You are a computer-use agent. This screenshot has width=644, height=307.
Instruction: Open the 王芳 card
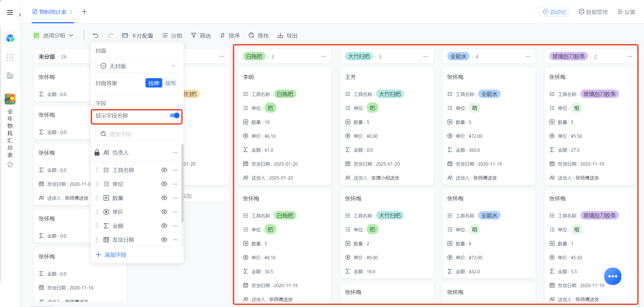(387, 126)
